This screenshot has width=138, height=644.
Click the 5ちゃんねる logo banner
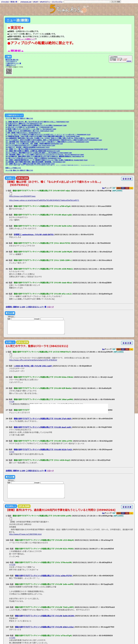coord(69,9)
